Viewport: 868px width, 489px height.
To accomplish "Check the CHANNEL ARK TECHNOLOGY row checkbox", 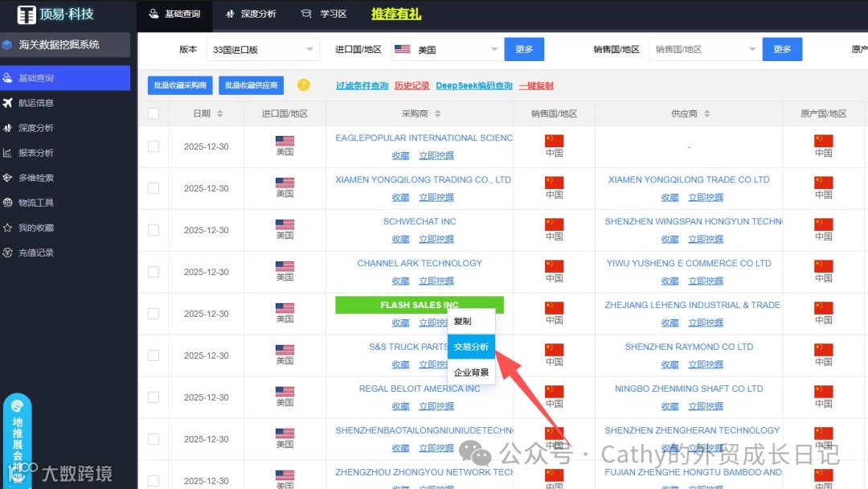I will (154, 272).
